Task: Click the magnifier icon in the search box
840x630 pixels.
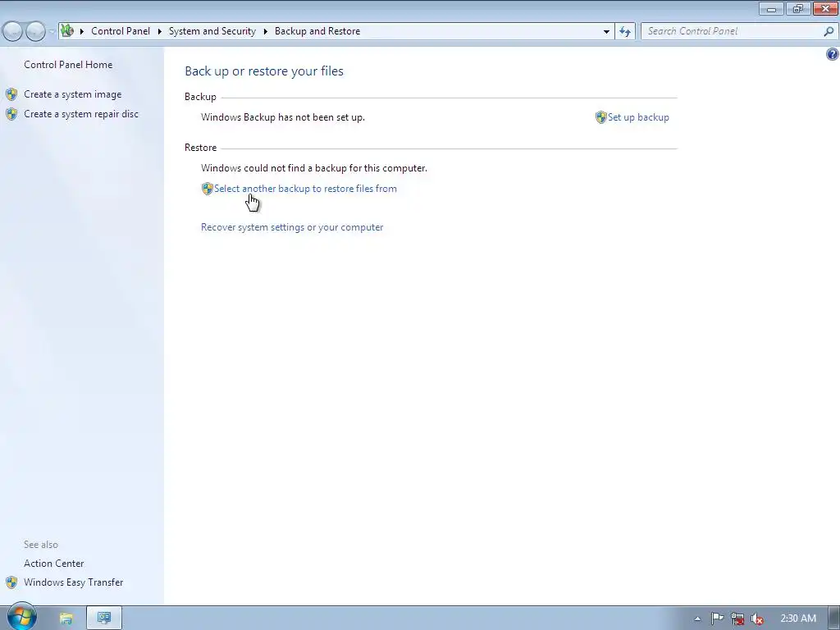Action: click(829, 32)
